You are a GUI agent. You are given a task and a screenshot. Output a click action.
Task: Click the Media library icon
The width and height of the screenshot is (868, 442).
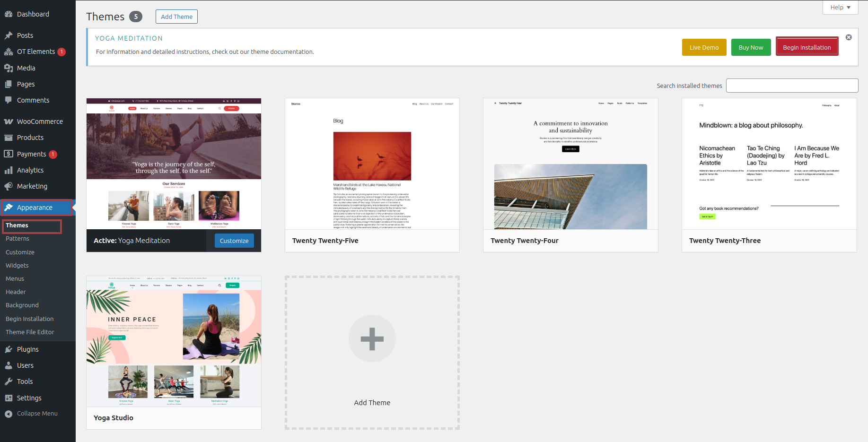coord(9,68)
